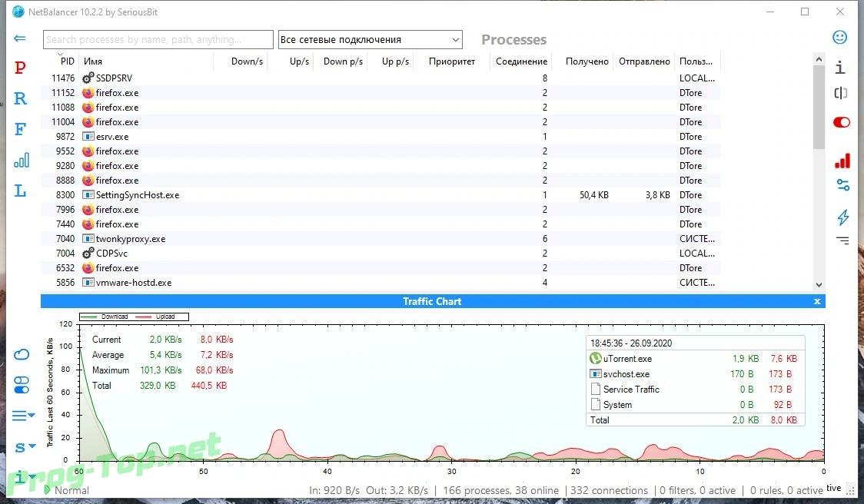Select the SettingSyncHost.exe process row

[x=381, y=195]
